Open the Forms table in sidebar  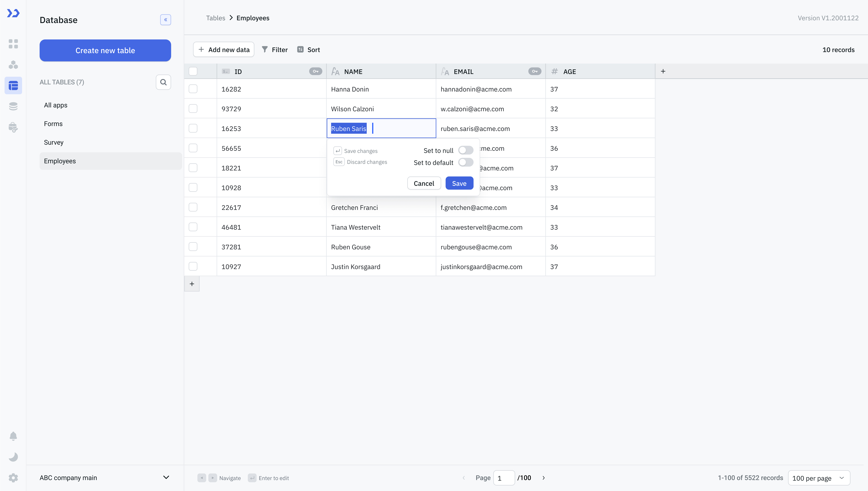53,124
